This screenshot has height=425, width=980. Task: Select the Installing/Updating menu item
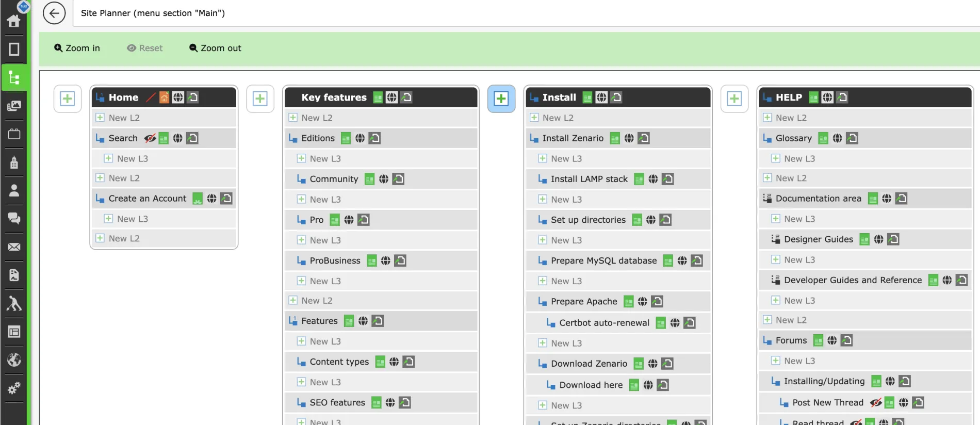[x=865, y=381]
